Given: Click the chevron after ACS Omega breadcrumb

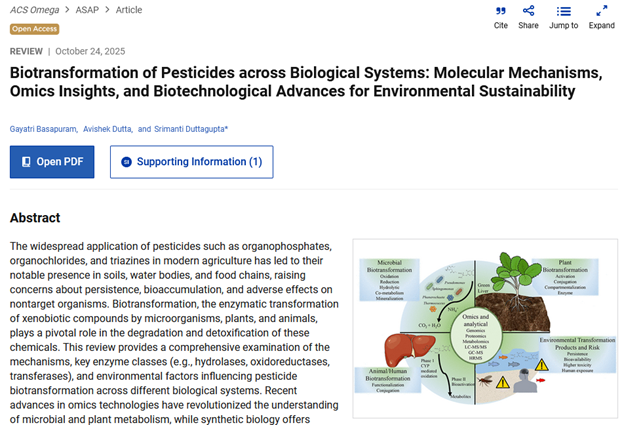Looking at the screenshot, I should point(66,10).
